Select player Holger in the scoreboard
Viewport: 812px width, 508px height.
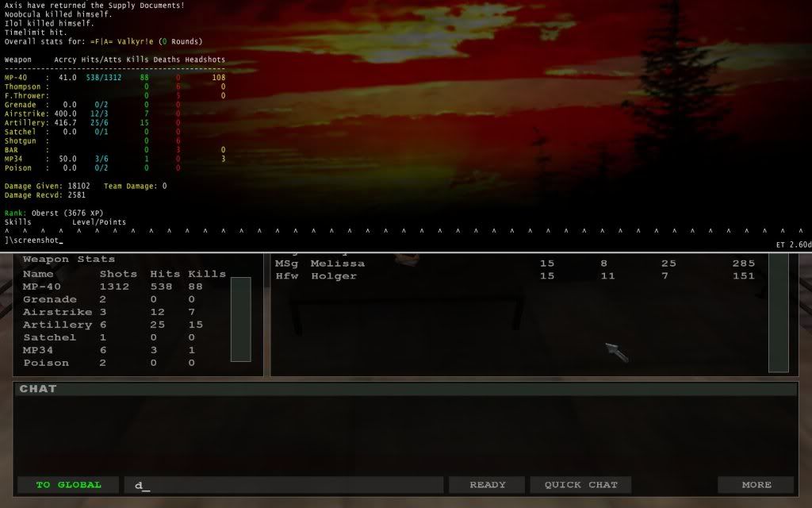point(515,276)
